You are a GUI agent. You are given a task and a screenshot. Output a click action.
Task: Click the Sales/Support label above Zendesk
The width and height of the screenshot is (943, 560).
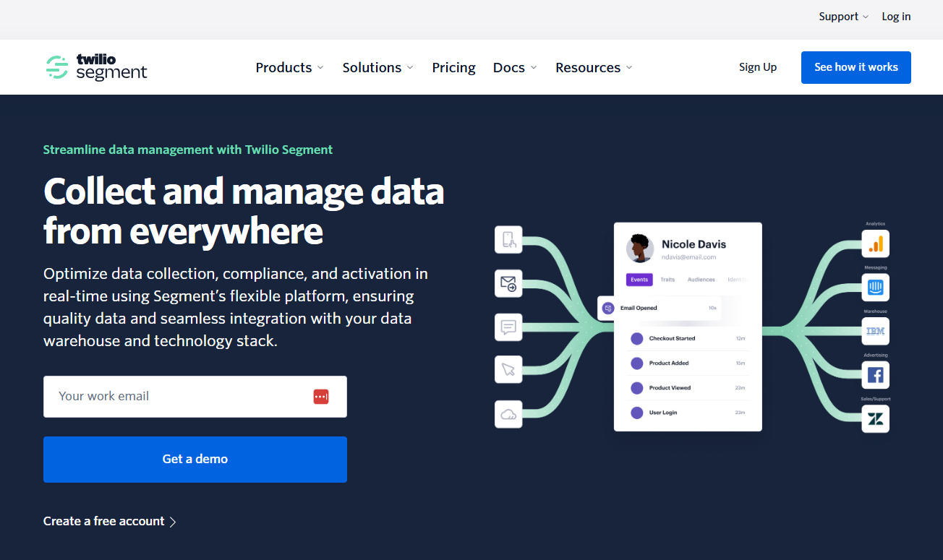(875, 399)
